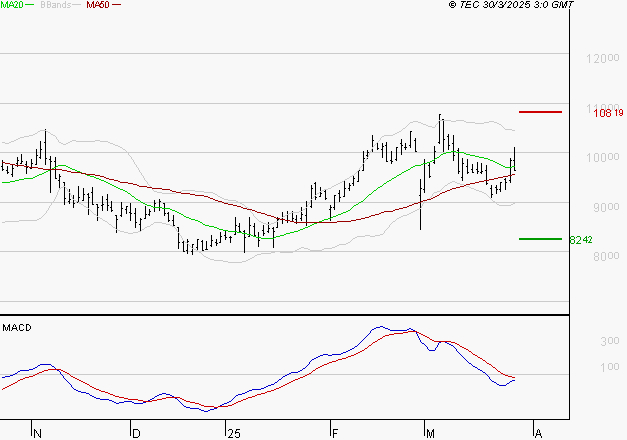Click the M month marker on time axis
The height and width of the screenshot is (440, 627).
pos(430,434)
